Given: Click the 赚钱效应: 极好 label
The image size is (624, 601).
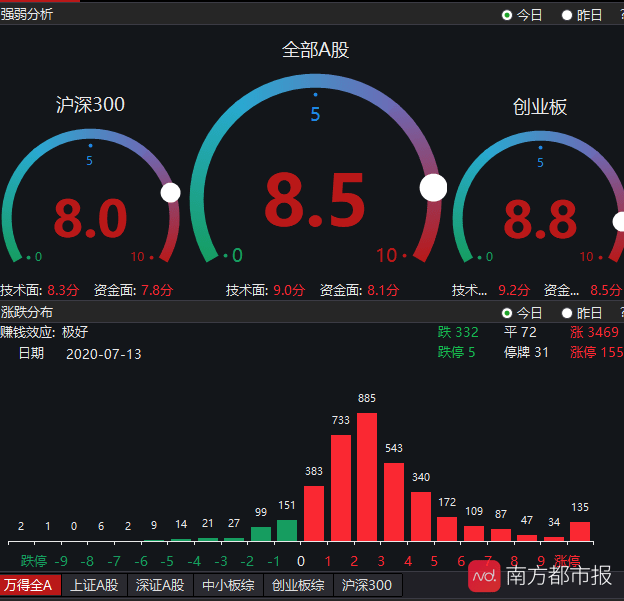Looking at the screenshot, I should click(x=44, y=332).
